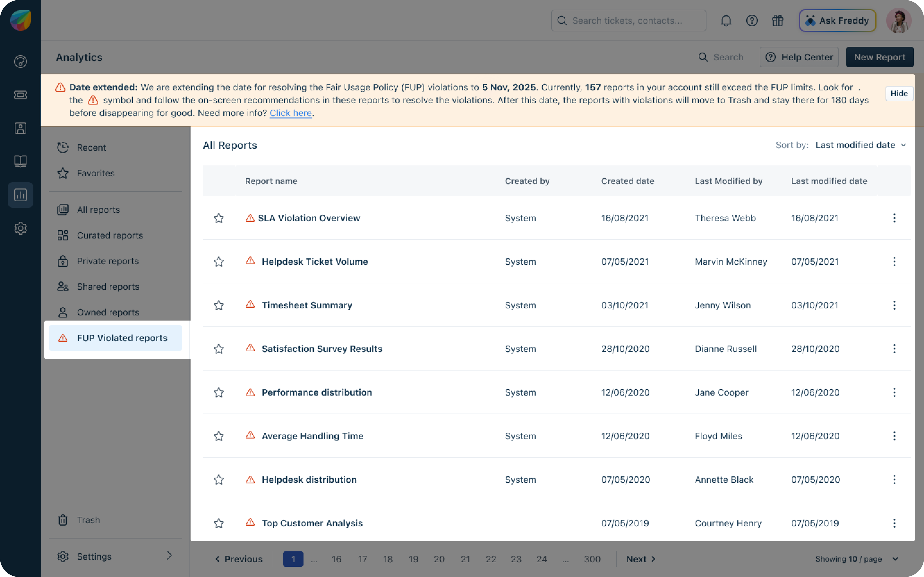Click the help question mark icon in top bar
Image resolution: width=924 pixels, height=577 pixels.
[752, 21]
